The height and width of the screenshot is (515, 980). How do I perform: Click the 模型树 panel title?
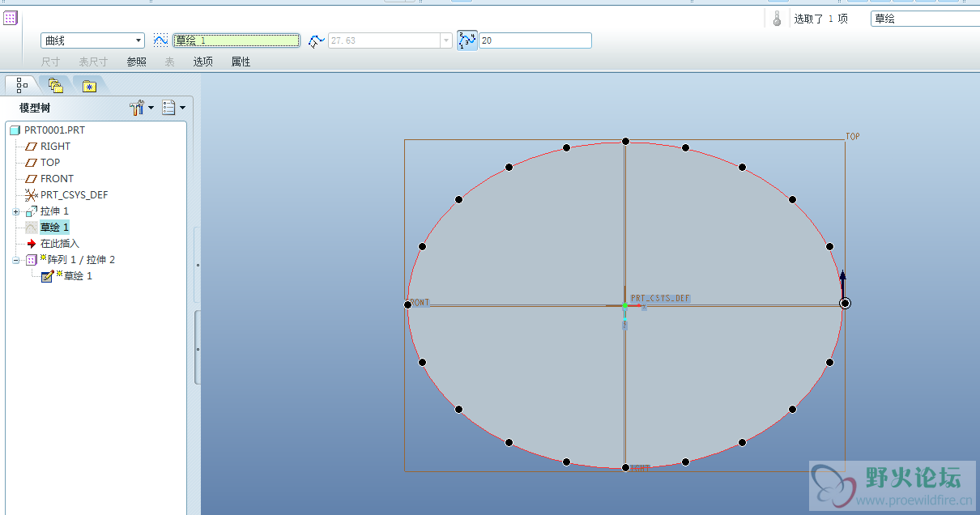[35, 108]
